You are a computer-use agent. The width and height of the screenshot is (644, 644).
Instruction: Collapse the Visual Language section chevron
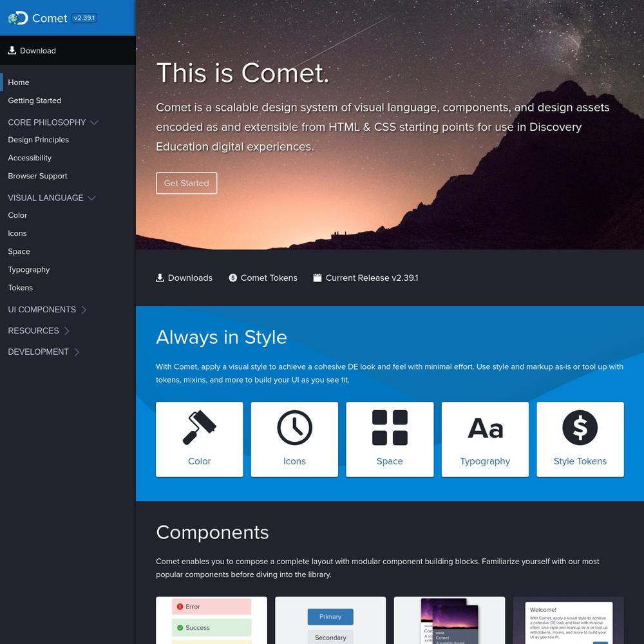[91, 198]
